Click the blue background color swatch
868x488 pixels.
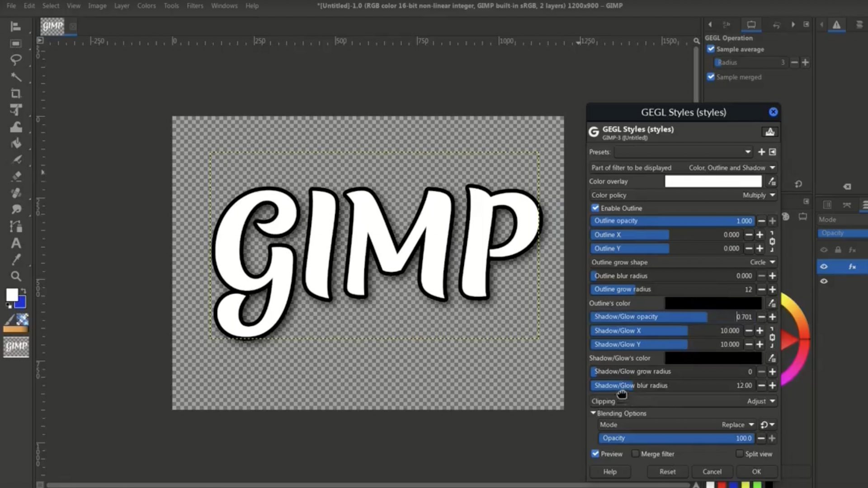coord(21,303)
